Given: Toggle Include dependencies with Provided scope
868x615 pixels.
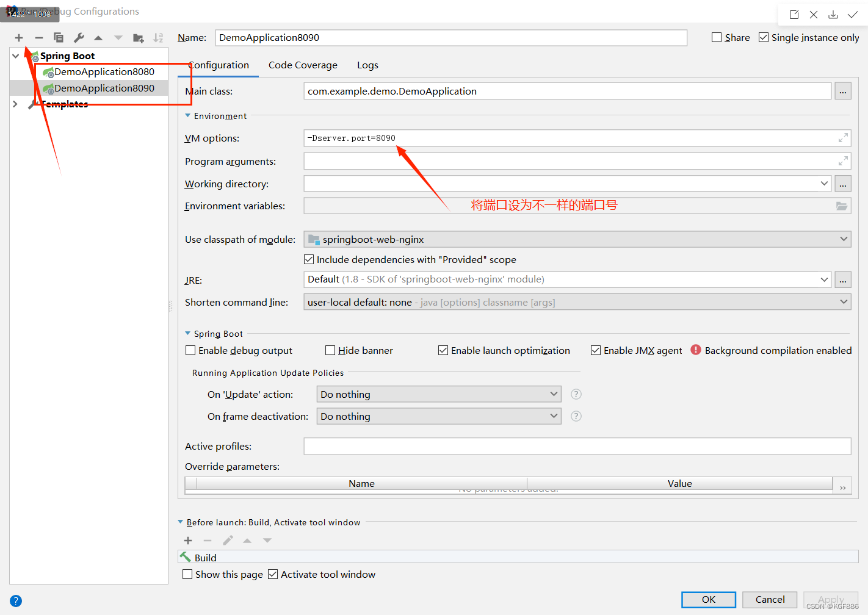Looking at the screenshot, I should pyautogui.click(x=309, y=259).
